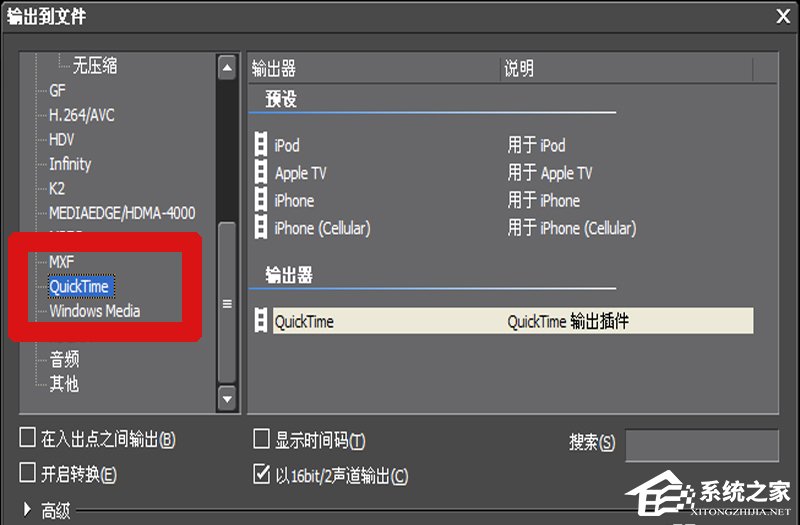Select GF in the format tree

[x=57, y=90]
